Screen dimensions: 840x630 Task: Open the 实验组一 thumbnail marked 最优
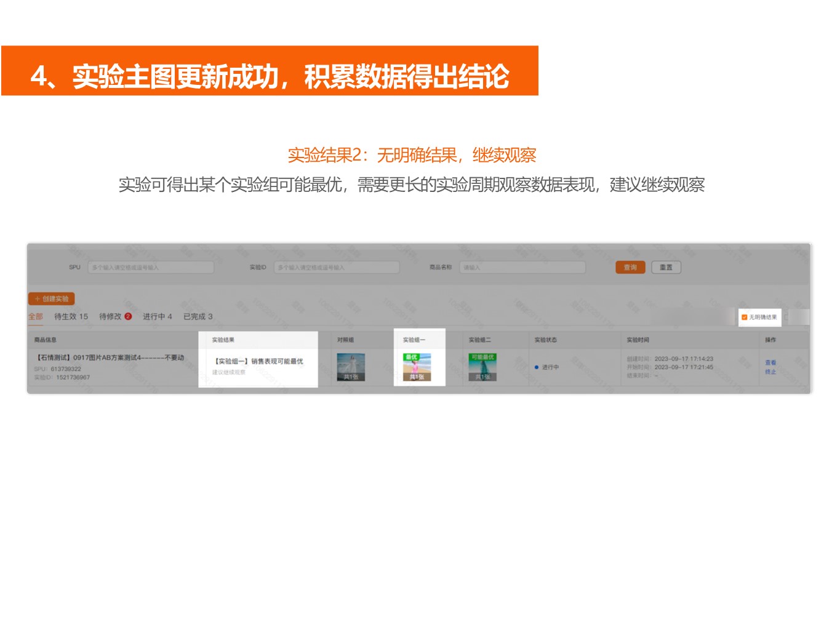pyautogui.click(x=417, y=367)
